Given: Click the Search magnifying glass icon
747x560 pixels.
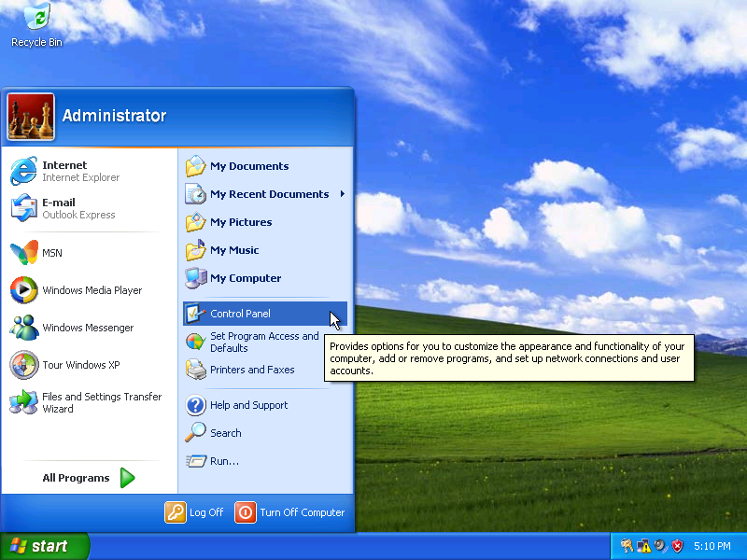Looking at the screenshot, I should click(x=196, y=433).
